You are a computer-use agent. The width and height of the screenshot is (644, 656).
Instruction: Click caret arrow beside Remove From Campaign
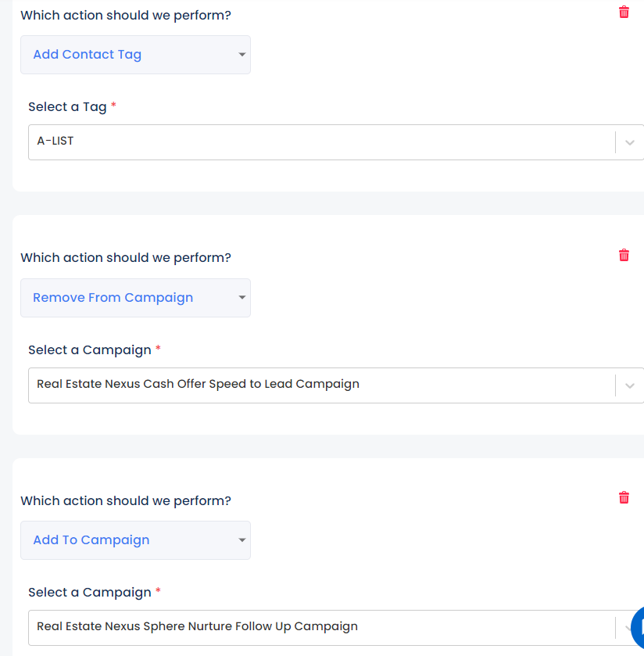click(241, 297)
